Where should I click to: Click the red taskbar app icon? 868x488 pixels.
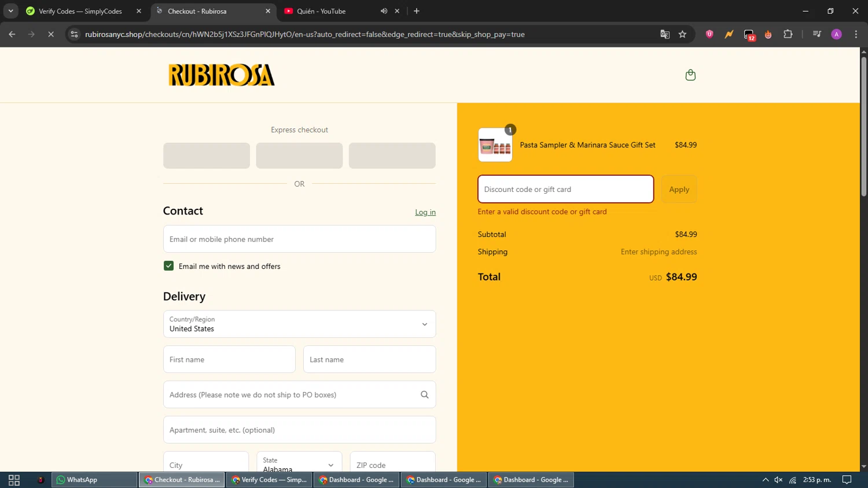pos(41,480)
